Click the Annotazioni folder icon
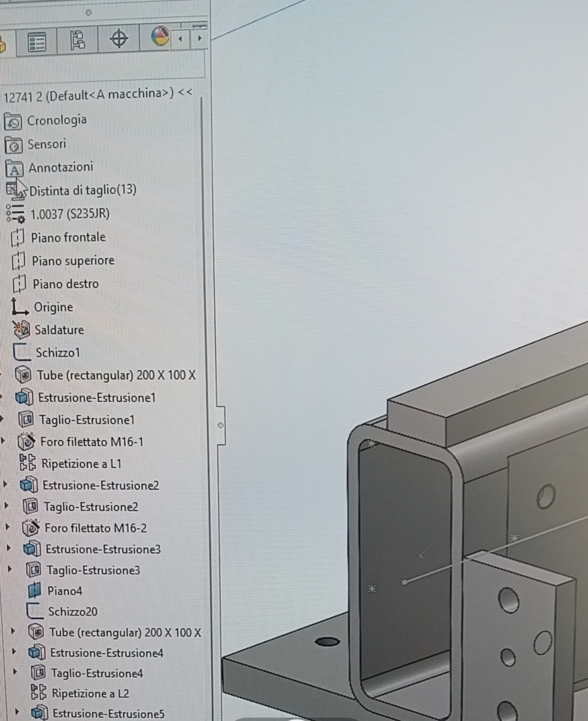Screen dimensions: 588x721 tap(14, 168)
